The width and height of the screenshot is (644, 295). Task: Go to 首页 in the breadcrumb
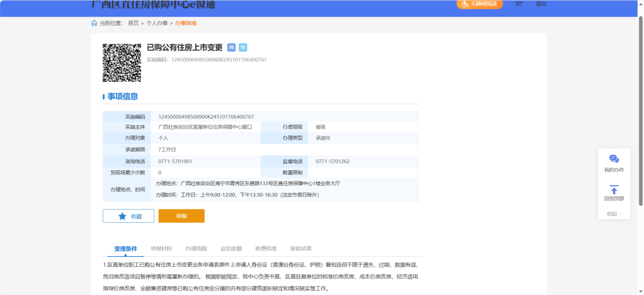point(133,23)
